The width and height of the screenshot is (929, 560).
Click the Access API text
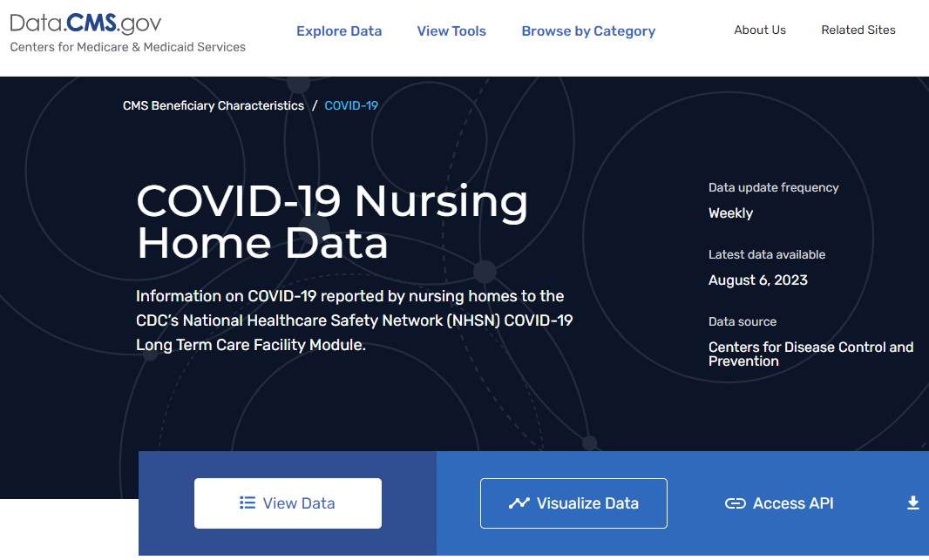point(793,503)
